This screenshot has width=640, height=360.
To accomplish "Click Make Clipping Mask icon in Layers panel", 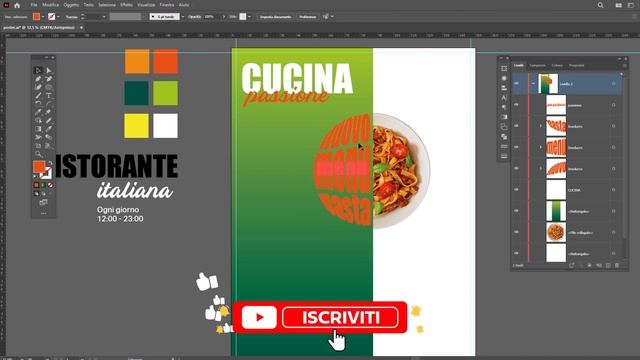I will (x=589, y=265).
